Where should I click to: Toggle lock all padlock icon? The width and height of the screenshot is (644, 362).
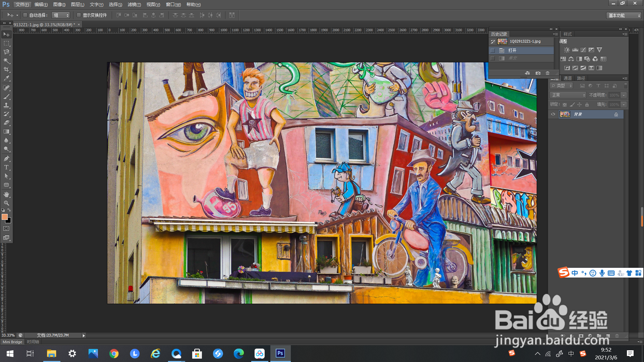point(587,105)
